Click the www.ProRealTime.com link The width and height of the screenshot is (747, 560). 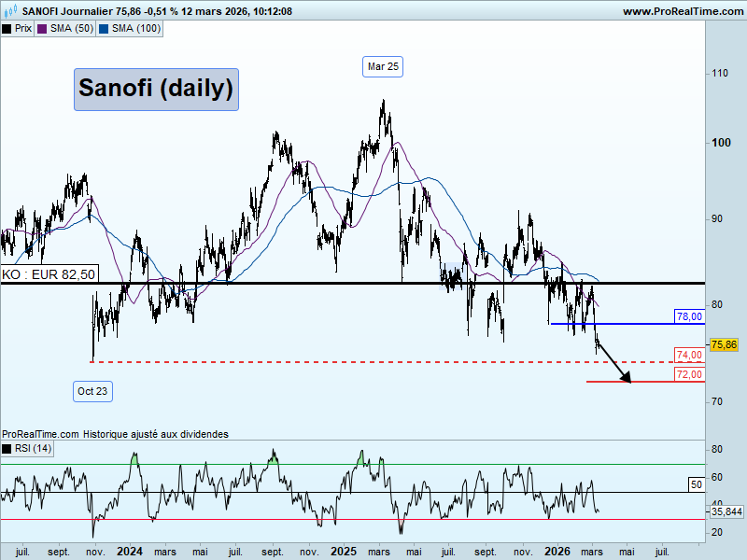pyautogui.click(x=683, y=11)
